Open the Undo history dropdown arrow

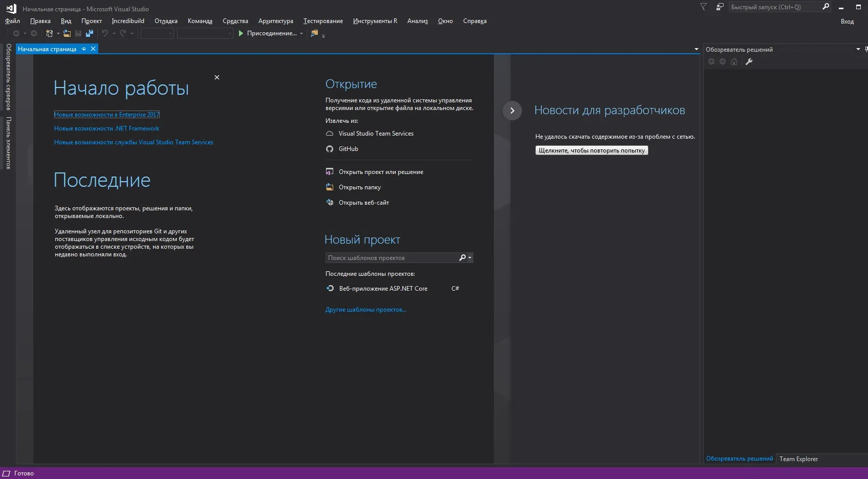pyautogui.click(x=114, y=34)
